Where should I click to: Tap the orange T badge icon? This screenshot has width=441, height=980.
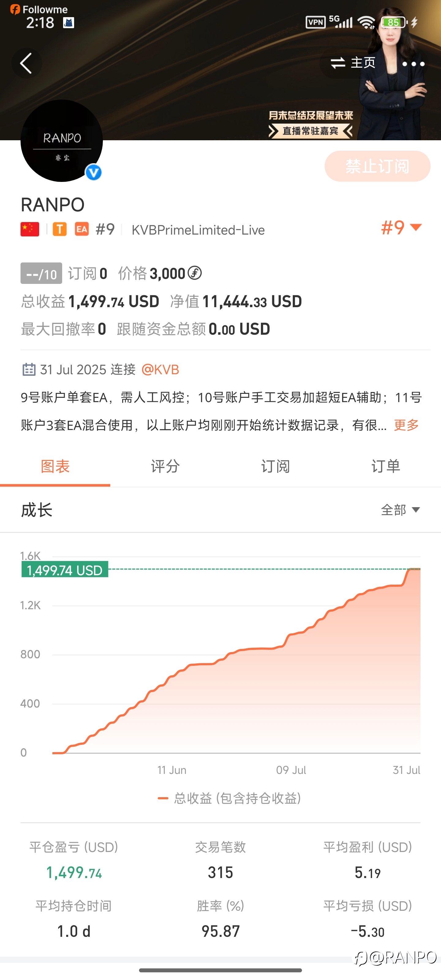59,229
